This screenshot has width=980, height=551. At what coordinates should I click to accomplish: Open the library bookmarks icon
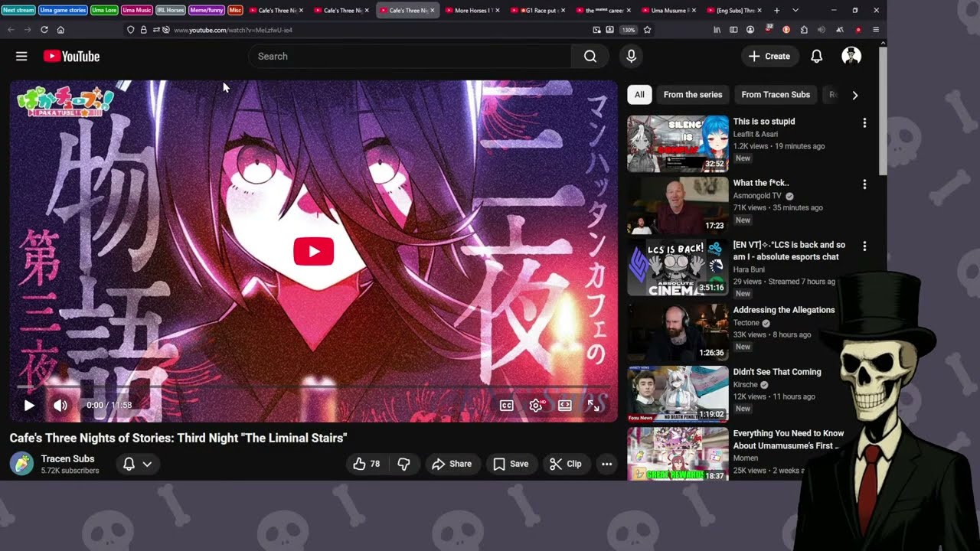[x=717, y=30]
